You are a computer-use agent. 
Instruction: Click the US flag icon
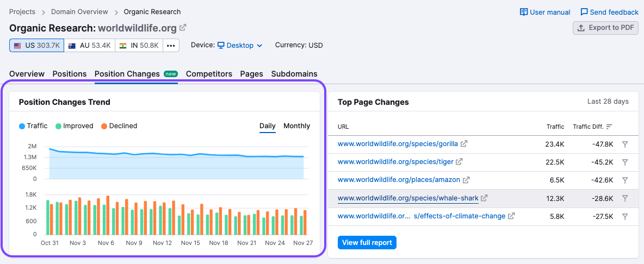(17, 46)
